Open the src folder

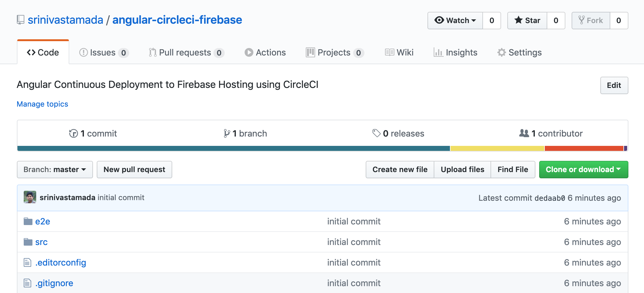point(41,242)
